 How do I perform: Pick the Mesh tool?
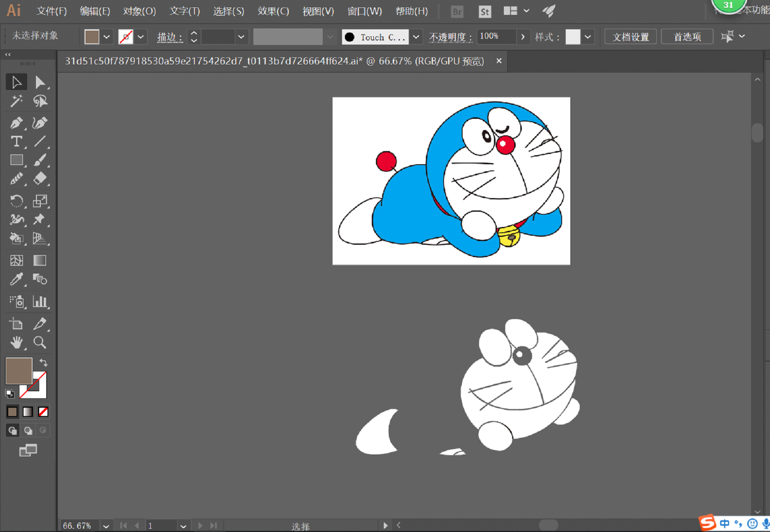(17, 260)
